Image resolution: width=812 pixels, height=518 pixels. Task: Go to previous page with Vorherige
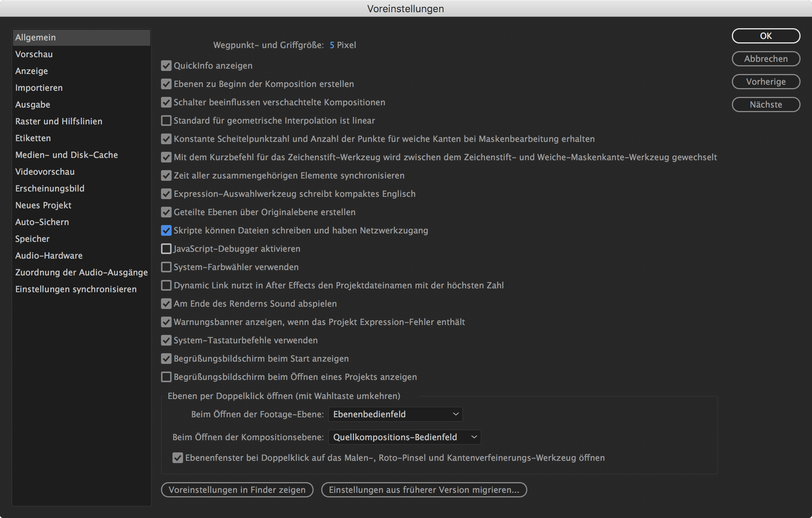tap(766, 82)
